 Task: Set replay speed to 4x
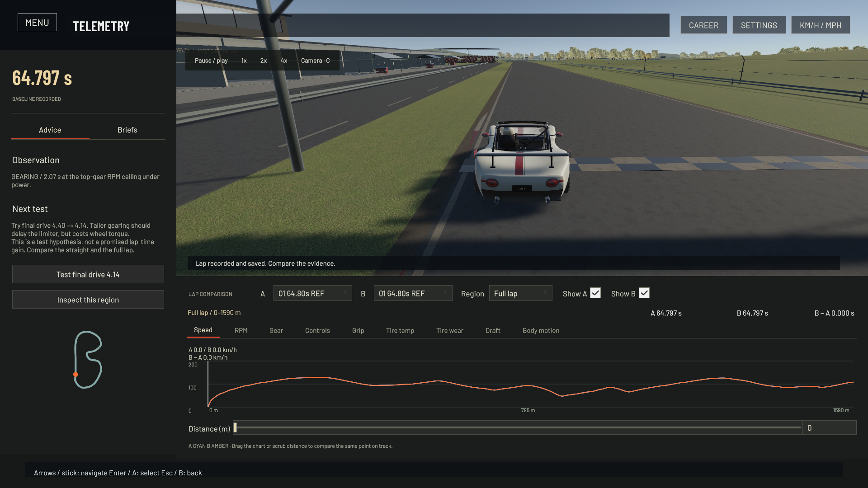pyautogui.click(x=284, y=61)
